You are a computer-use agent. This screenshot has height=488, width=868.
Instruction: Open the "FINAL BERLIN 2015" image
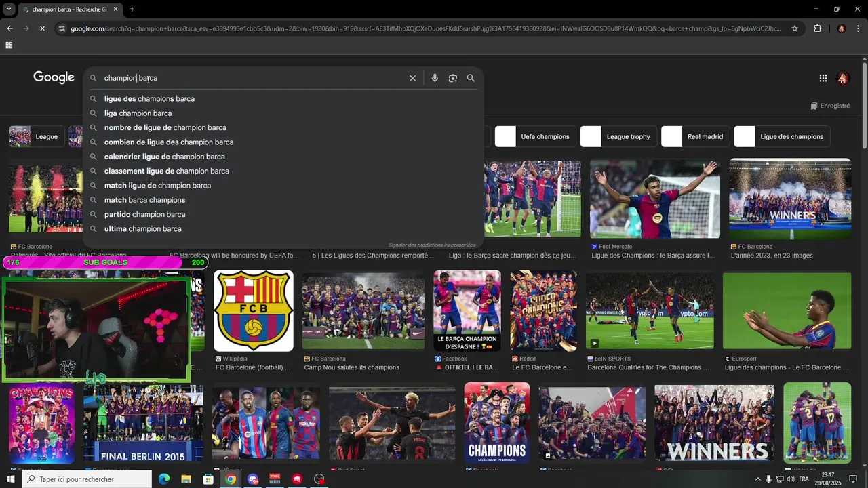(x=143, y=424)
